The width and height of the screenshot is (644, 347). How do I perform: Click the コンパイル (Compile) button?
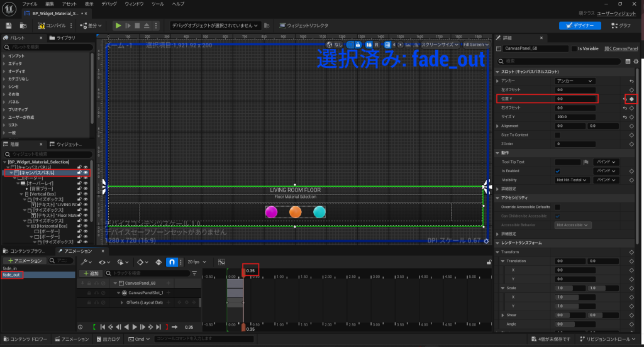pyautogui.click(x=55, y=26)
